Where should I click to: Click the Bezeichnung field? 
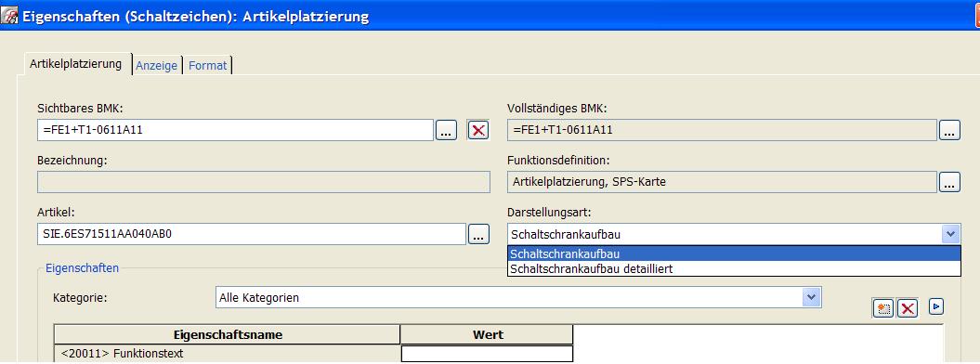tap(264, 182)
